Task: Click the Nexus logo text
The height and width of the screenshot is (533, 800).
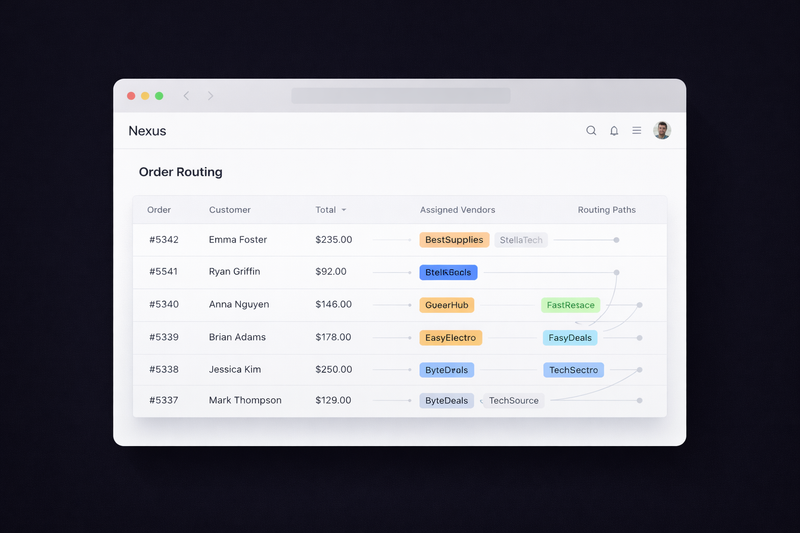Action: (147, 131)
